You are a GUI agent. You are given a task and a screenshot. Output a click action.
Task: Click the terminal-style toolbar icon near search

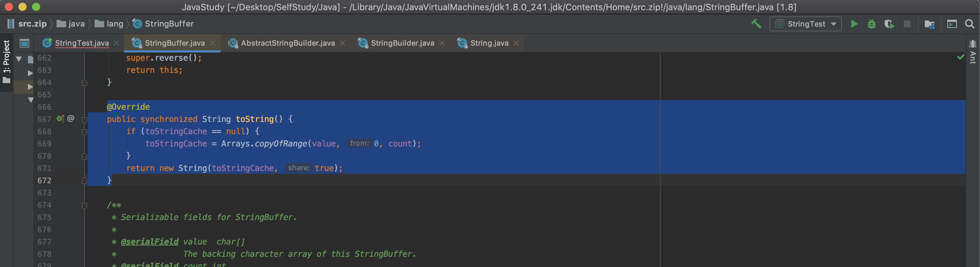click(x=952, y=24)
